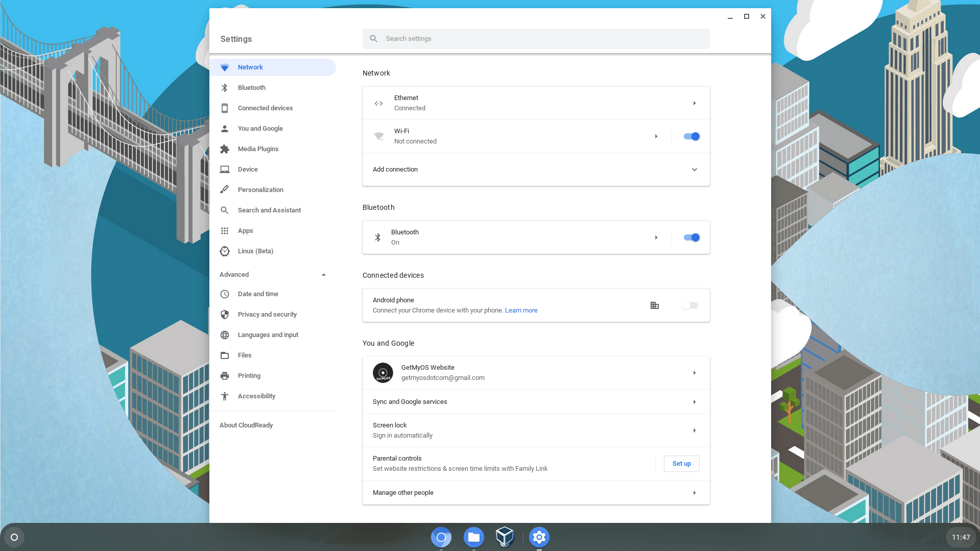Select Search and Assistant in the sidebar
This screenshot has height=551, width=980.
pyautogui.click(x=273, y=210)
